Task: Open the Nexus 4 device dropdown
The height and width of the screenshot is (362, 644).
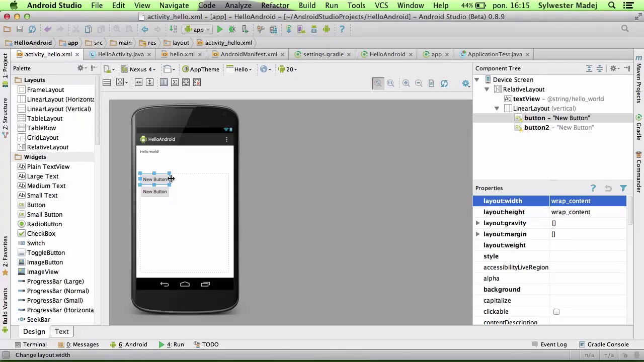Action: pos(139,69)
